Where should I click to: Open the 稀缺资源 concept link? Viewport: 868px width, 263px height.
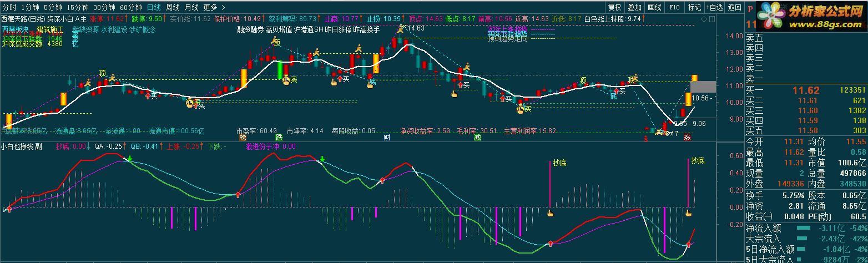(85, 29)
